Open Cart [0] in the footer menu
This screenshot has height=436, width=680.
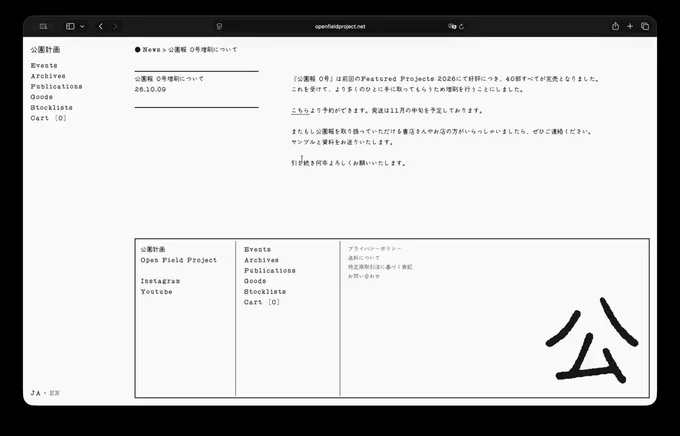[x=262, y=302]
